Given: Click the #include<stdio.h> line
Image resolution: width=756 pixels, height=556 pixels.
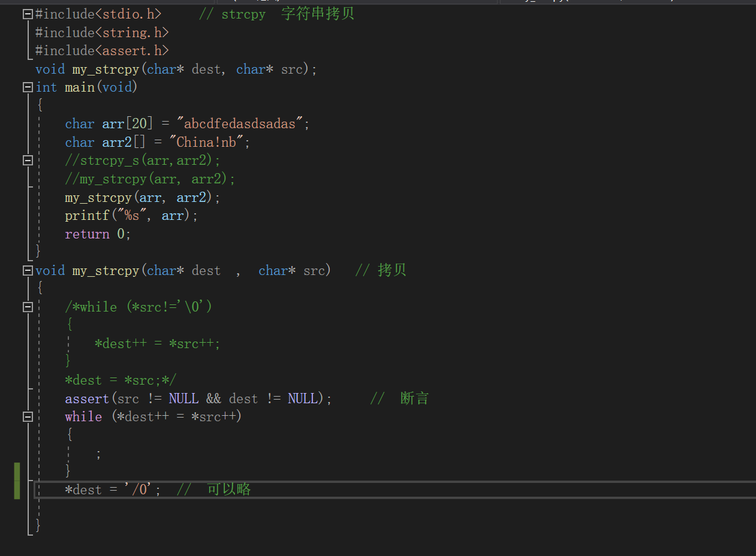Looking at the screenshot, I should [x=98, y=14].
